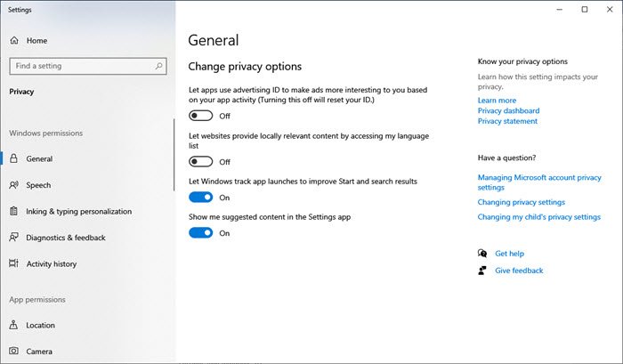The image size is (623, 364).
Task: Click the Get help icon
Action: (482, 254)
